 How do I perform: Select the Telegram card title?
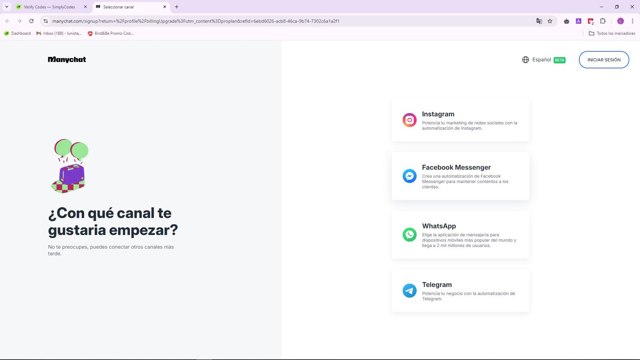[437, 284]
